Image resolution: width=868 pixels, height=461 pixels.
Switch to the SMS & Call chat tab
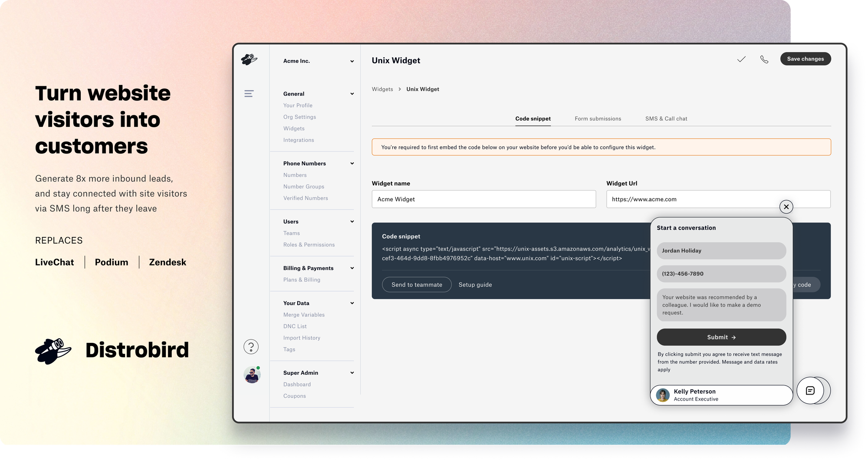click(x=666, y=119)
